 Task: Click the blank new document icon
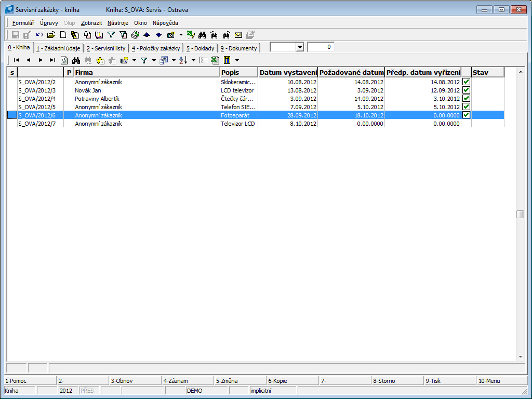point(63,35)
